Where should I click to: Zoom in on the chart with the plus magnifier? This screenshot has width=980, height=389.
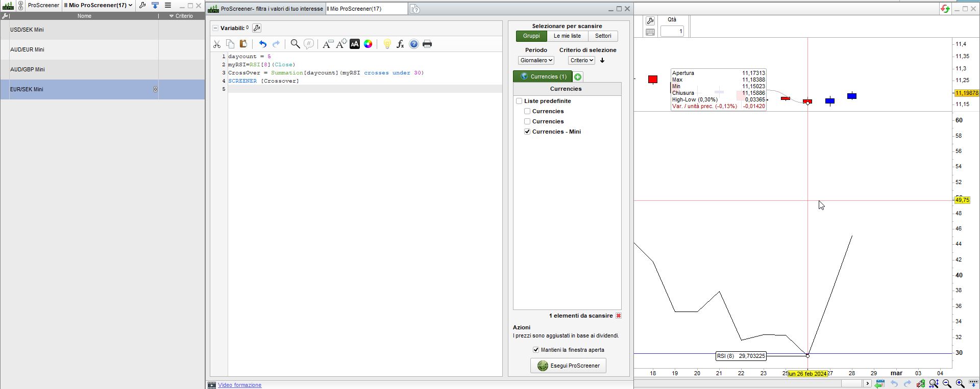[x=960, y=383]
